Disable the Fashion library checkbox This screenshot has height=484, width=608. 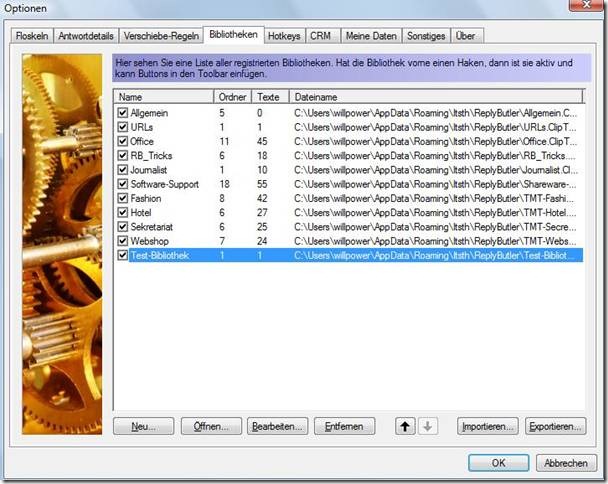(123, 198)
